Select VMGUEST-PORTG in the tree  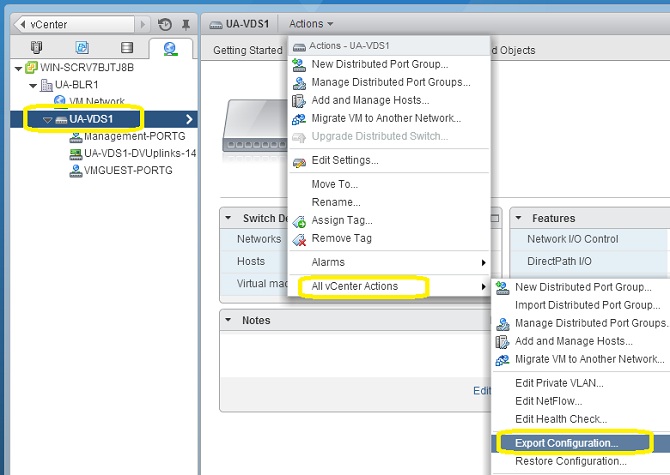pos(128,170)
